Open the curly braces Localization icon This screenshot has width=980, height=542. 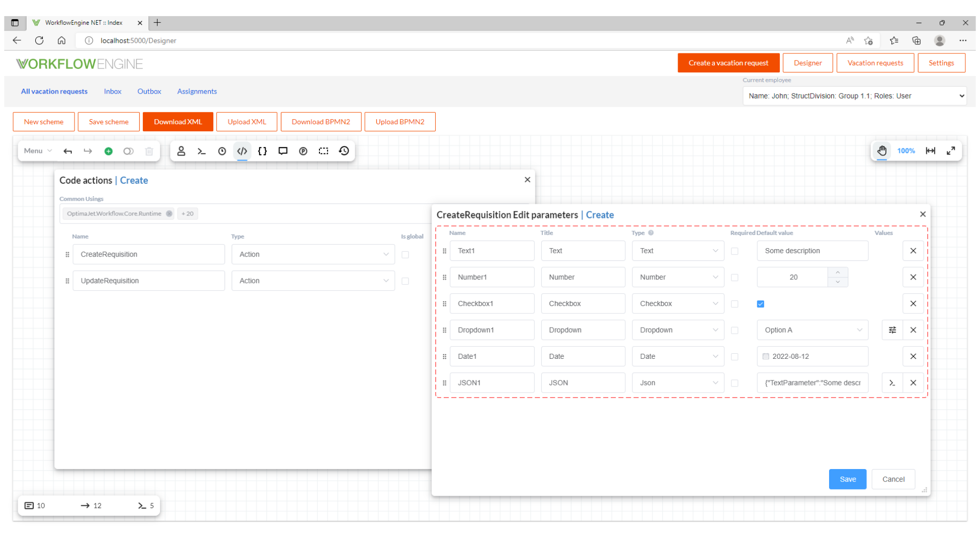[263, 151]
